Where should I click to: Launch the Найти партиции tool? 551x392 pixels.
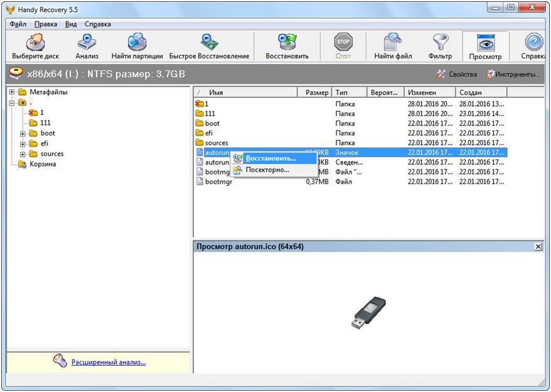click(x=137, y=46)
